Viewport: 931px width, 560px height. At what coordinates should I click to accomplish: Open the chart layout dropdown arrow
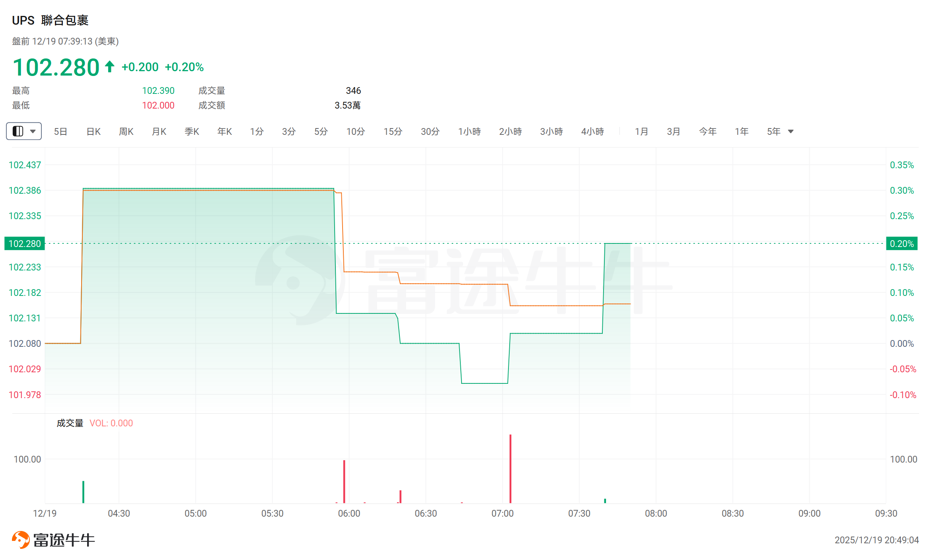(33, 131)
